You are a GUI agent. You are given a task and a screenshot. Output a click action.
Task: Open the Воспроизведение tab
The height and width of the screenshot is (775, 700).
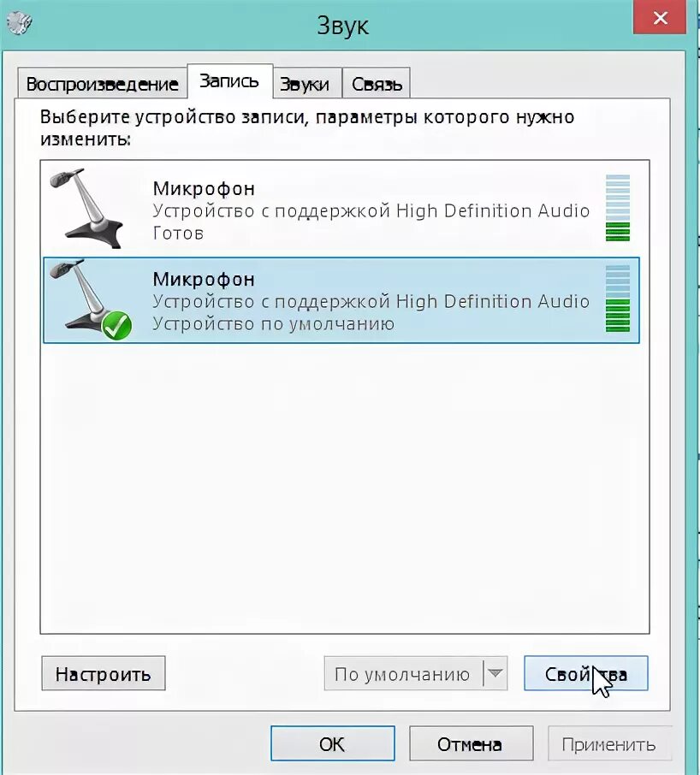click(x=102, y=84)
